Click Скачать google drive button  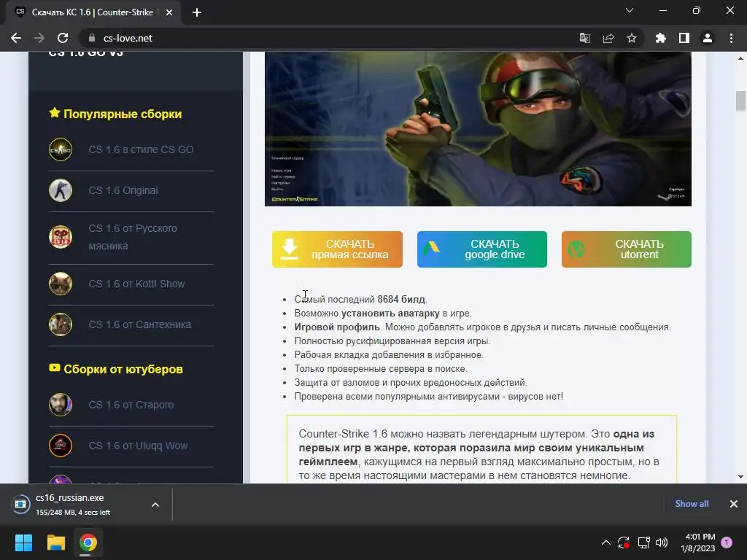[482, 249]
